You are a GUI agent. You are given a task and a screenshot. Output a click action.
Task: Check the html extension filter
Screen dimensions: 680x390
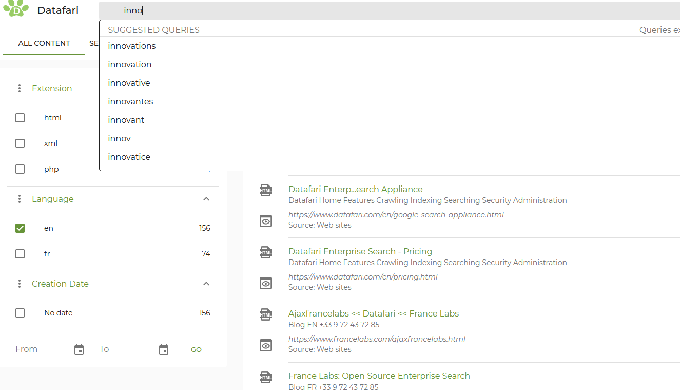(20, 118)
